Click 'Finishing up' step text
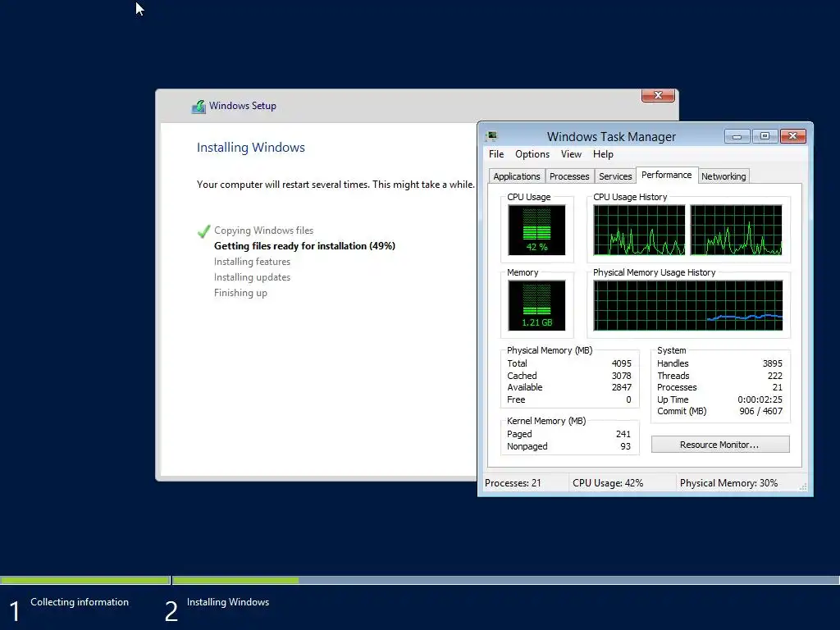The image size is (840, 630). (x=240, y=293)
